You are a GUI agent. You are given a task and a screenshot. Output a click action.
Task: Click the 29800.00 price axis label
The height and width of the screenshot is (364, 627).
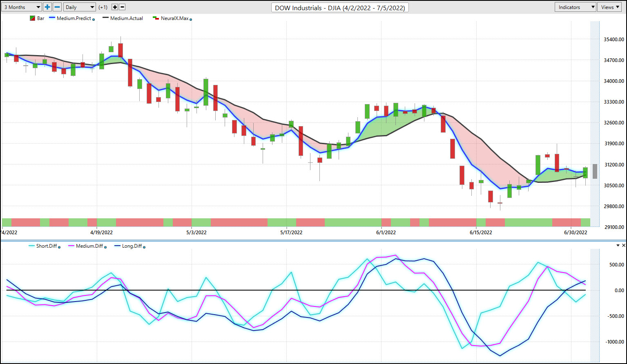[613, 206]
